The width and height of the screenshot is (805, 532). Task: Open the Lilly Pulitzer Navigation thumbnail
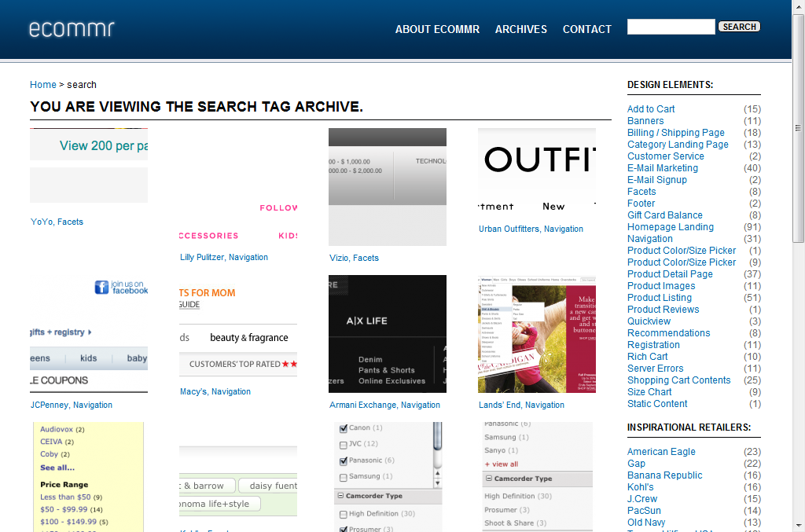238,187
